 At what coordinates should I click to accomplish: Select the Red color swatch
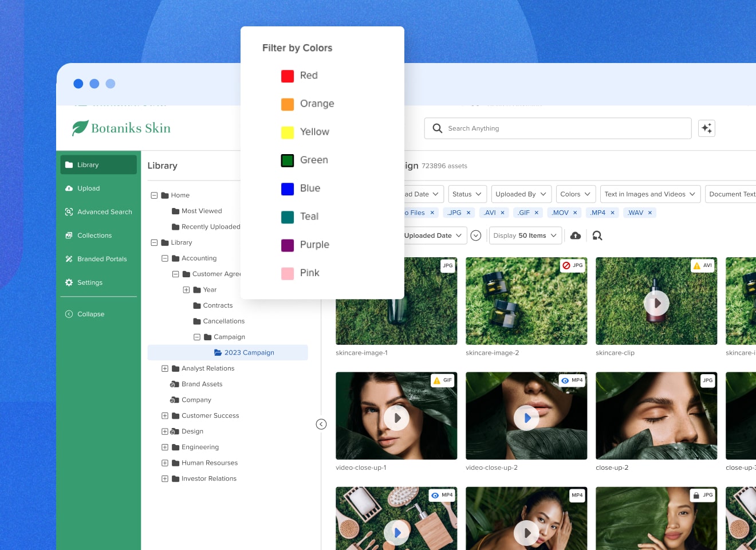pyautogui.click(x=288, y=76)
